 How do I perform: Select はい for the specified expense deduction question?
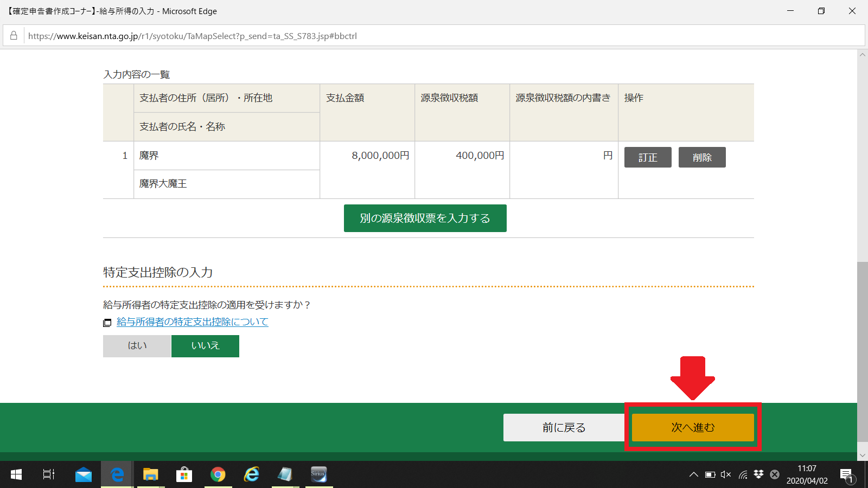(136, 346)
